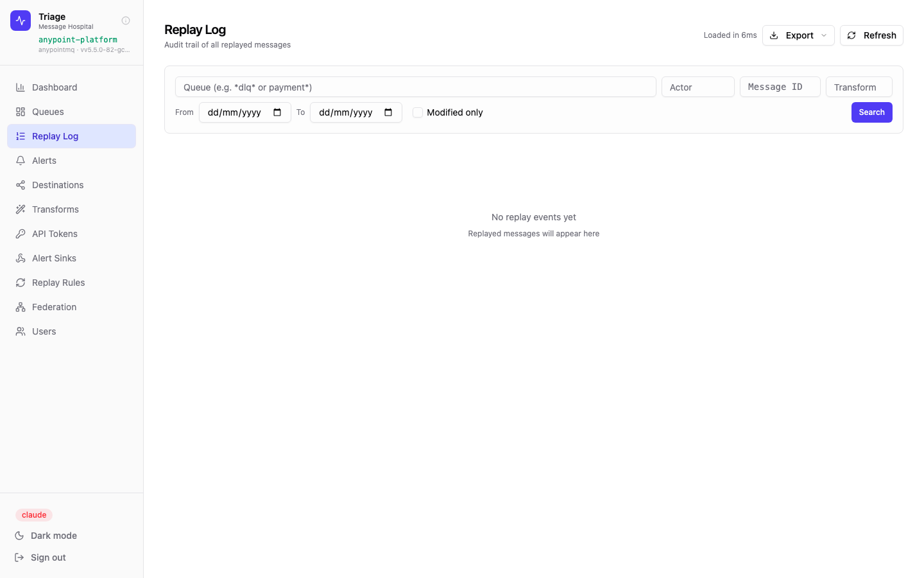Click the Triage pulse logo icon
The width and height of the screenshot is (924, 578).
pyautogui.click(x=21, y=21)
